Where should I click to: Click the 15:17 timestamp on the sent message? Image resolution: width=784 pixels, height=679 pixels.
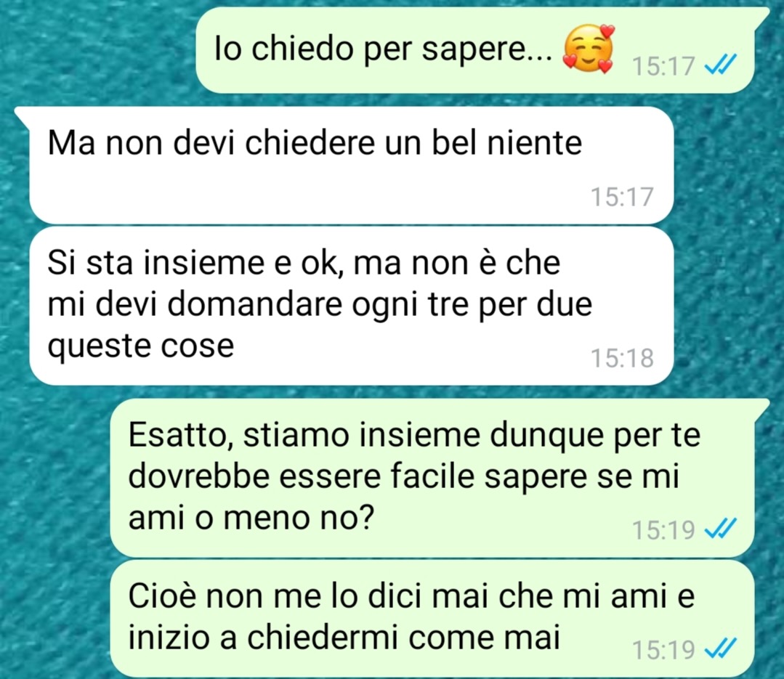tap(663, 66)
